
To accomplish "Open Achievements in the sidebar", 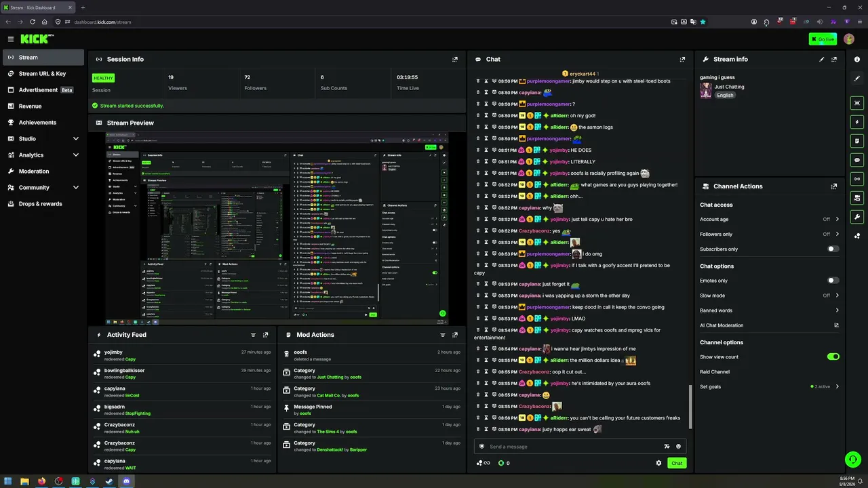I will (43, 123).
